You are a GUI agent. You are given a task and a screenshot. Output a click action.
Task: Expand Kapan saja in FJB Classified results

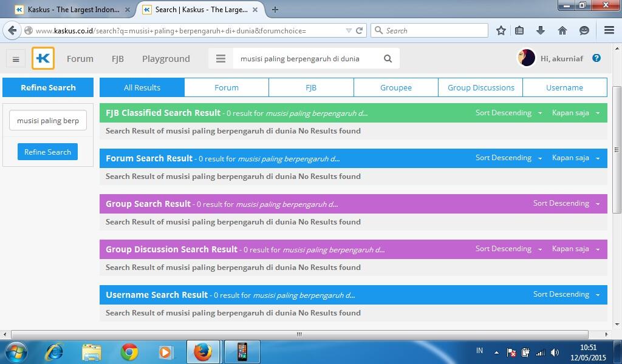click(x=576, y=113)
